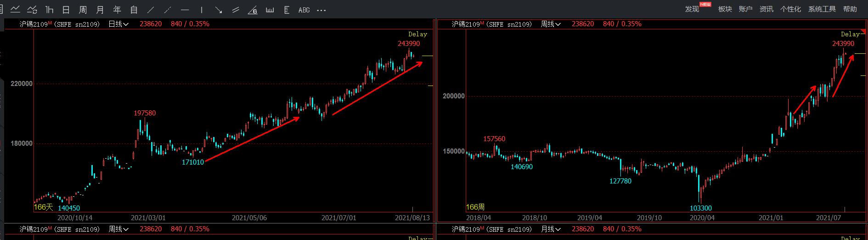
Task: Open the 系统工具 menu
Action: coord(822,9)
